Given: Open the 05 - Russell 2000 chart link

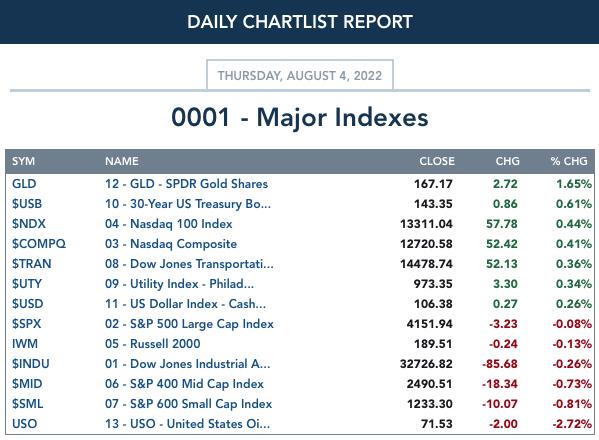Looking at the screenshot, I should coord(152,344).
